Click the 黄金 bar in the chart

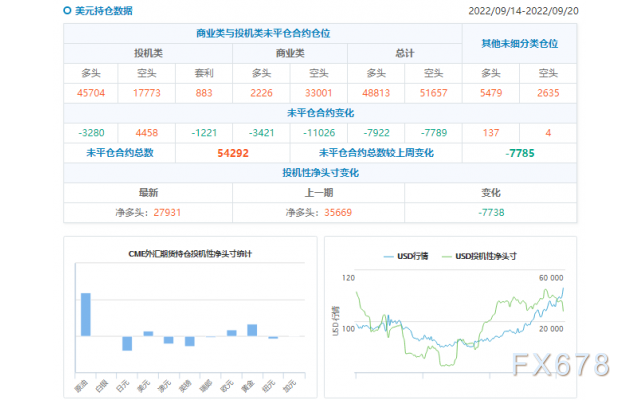[252, 330]
